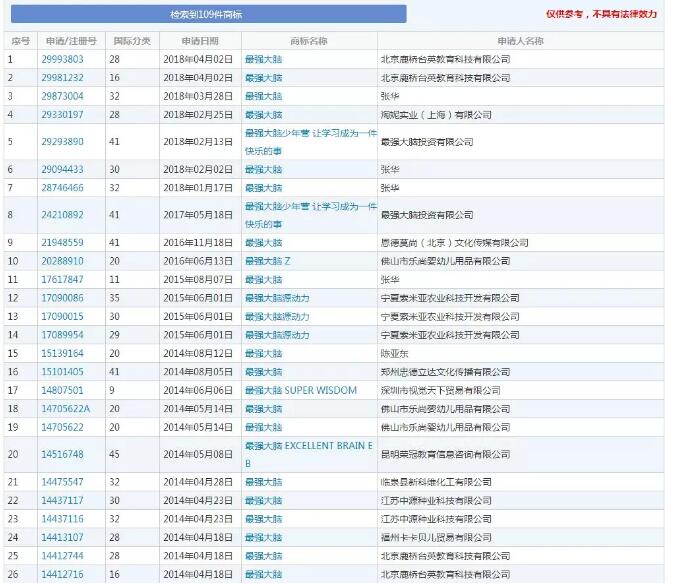Viewport: 676px width, 584px height.
Task: Click the 申请日期 column header
Action: pos(200,41)
